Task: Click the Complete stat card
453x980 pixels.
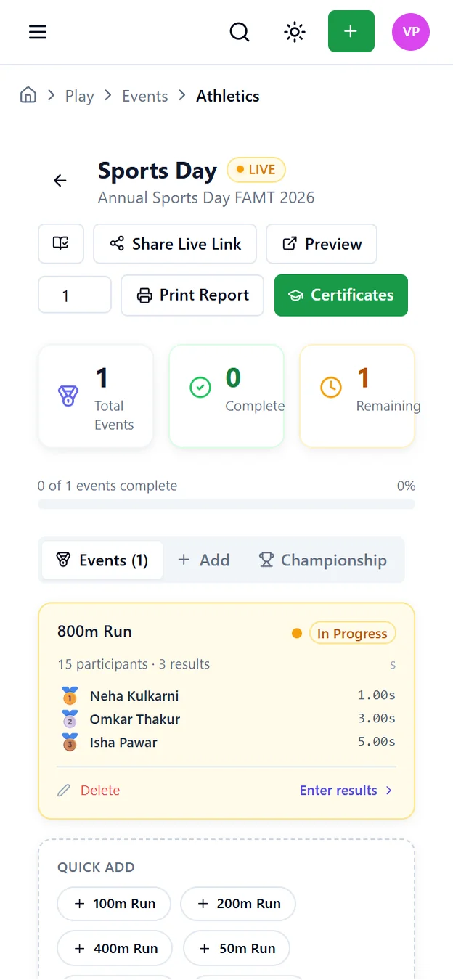Action: coord(226,396)
